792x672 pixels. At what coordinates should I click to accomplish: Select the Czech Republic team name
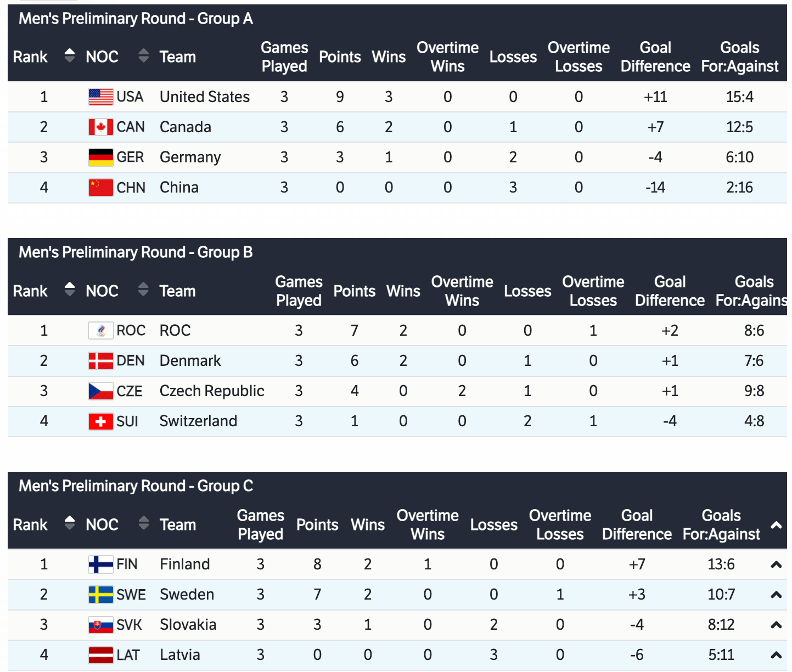(212, 391)
